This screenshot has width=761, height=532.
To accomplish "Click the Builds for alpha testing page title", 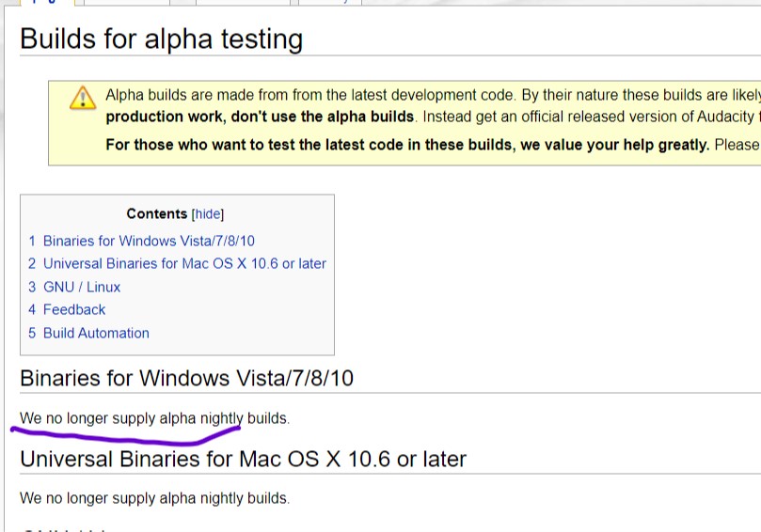I will coord(162,39).
